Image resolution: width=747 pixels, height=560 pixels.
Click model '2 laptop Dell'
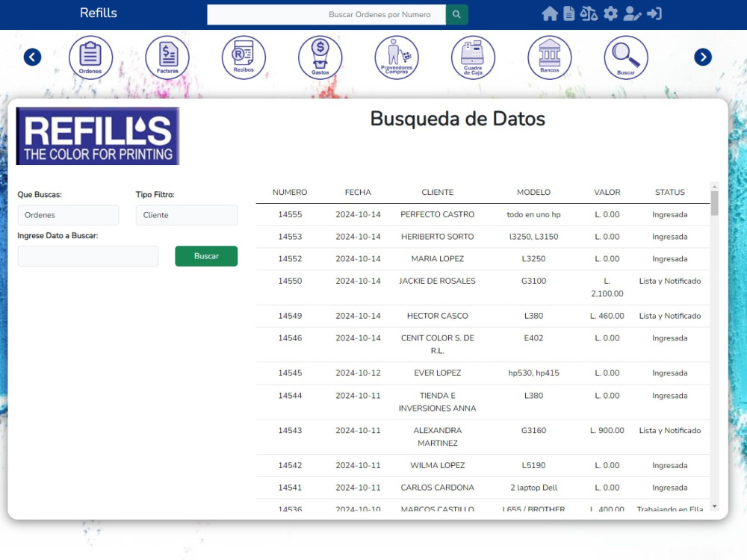533,488
